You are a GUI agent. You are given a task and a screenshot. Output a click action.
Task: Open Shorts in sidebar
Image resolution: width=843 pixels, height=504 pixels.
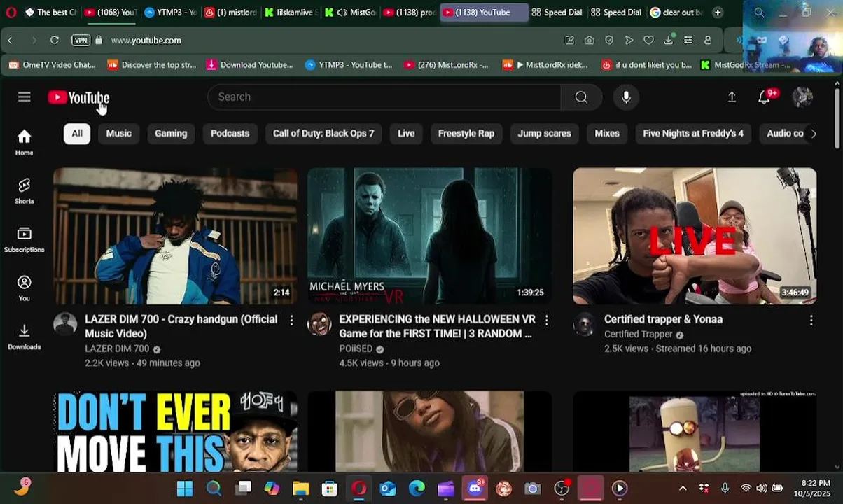point(25,190)
